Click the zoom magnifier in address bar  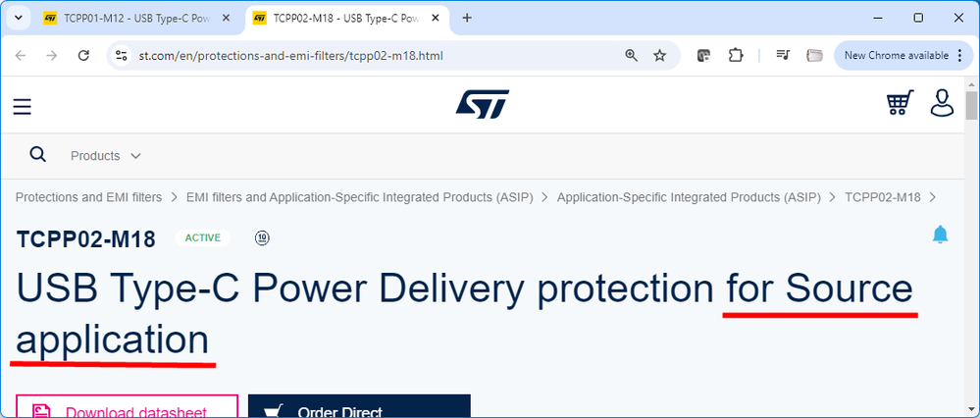coord(631,56)
